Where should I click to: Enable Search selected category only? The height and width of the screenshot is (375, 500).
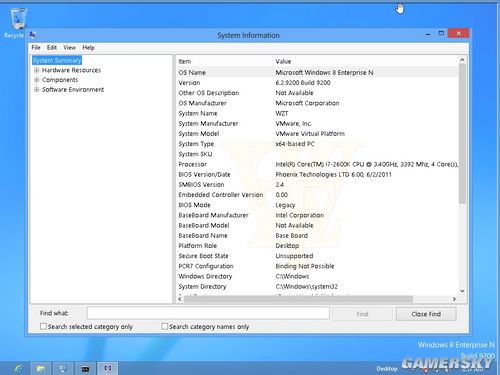(43, 326)
